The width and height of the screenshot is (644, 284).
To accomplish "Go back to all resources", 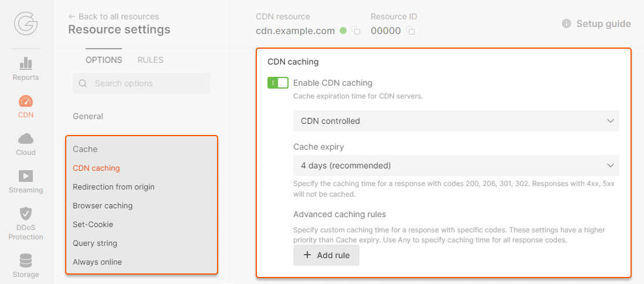I will coord(114,16).
